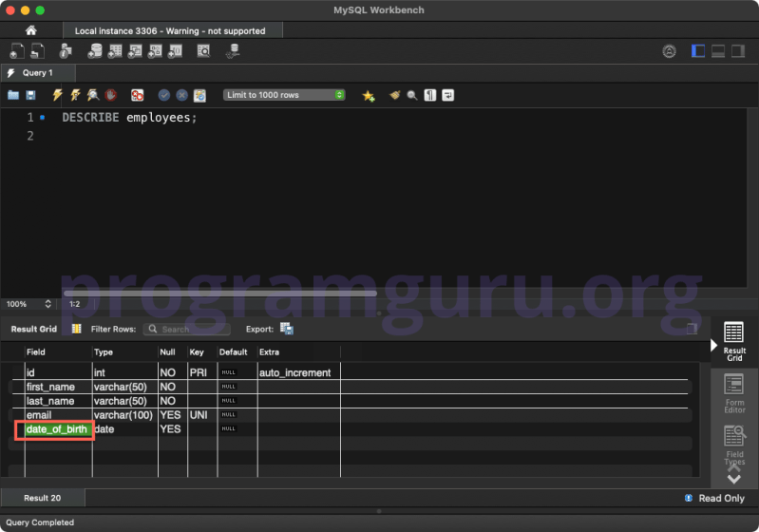The width and height of the screenshot is (759, 532).
Task: Toggle continue-on-error execution icon
Action: pyautogui.click(x=138, y=95)
